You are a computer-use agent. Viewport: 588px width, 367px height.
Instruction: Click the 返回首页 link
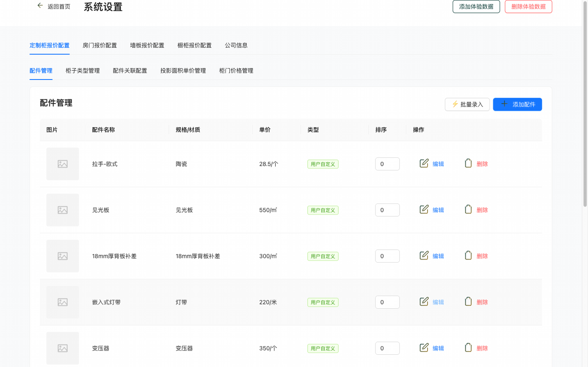coord(59,6)
